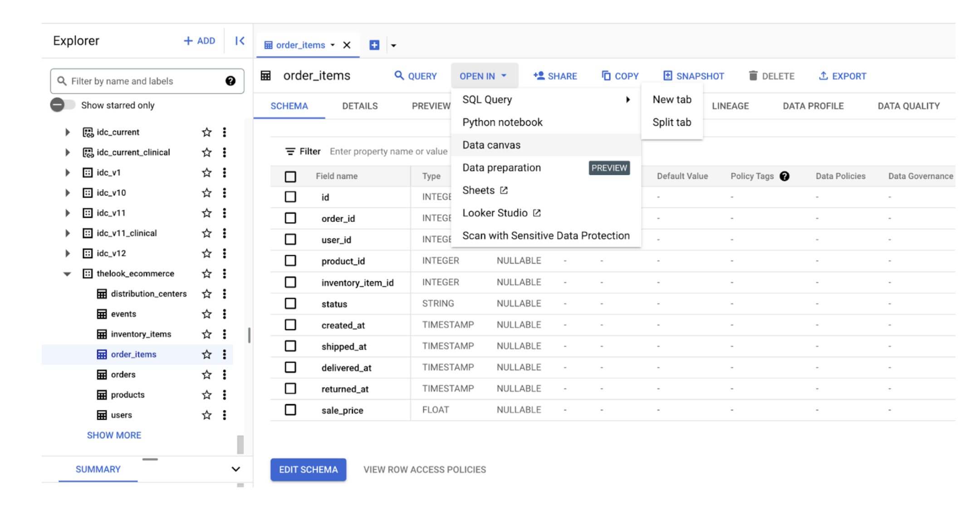Select all fields with header checkbox
This screenshot has height=519, width=980.
click(x=290, y=176)
